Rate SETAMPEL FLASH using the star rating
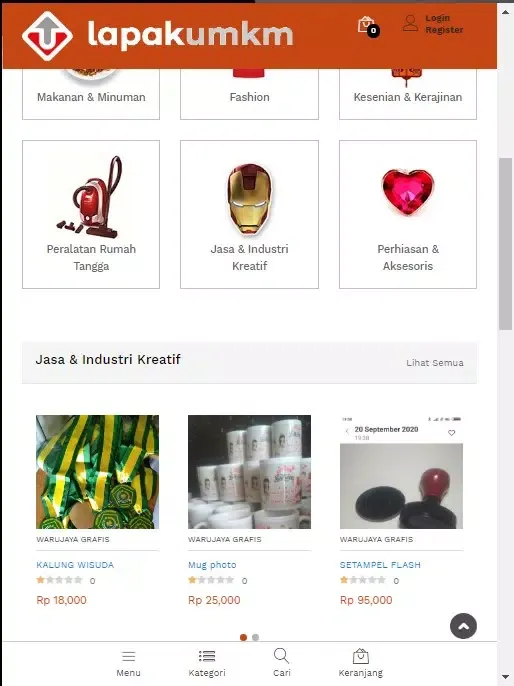The width and height of the screenshot is (514, 686). click(x=363, y=580)
